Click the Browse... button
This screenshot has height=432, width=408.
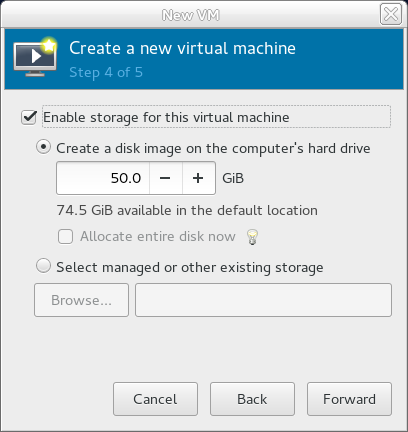[81, 300]
